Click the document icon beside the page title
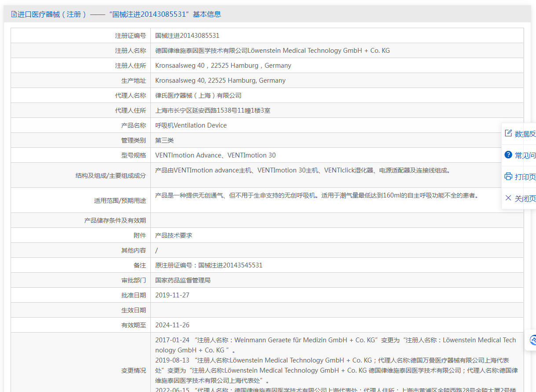This screenshot has width=536, height=392. pos(14,14)
